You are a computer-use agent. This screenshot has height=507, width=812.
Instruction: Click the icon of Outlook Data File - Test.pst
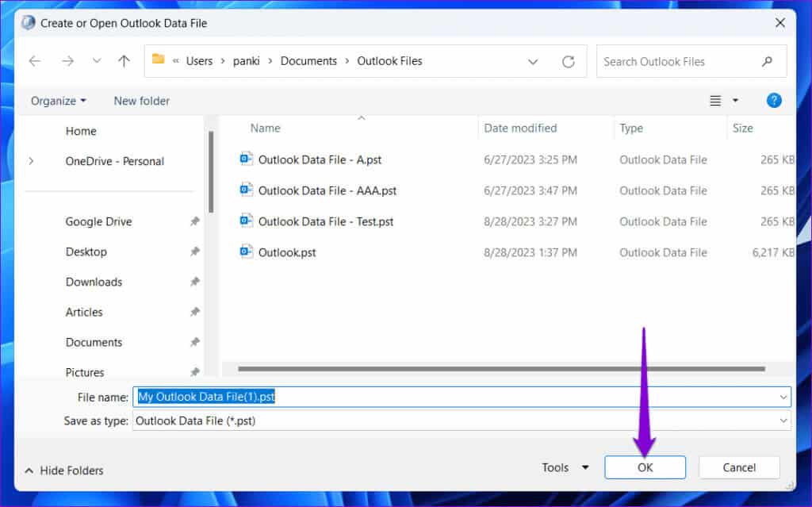(246, 221)
